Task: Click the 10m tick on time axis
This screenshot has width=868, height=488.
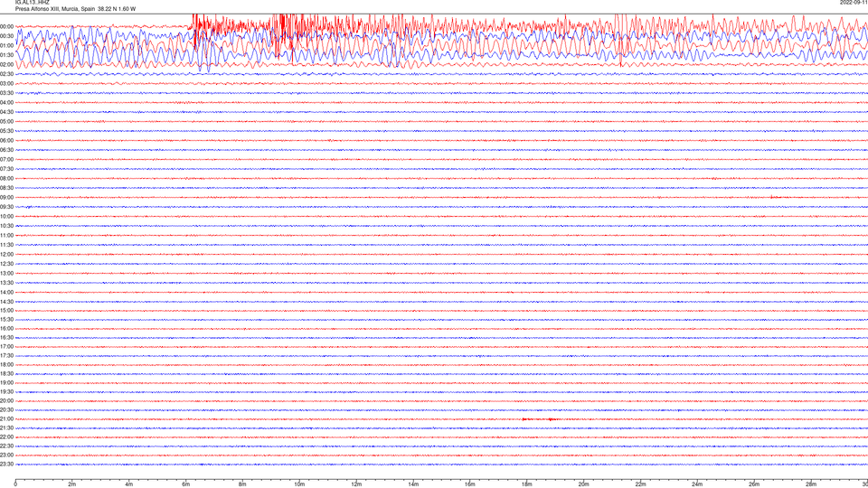Action: point(299,484)
